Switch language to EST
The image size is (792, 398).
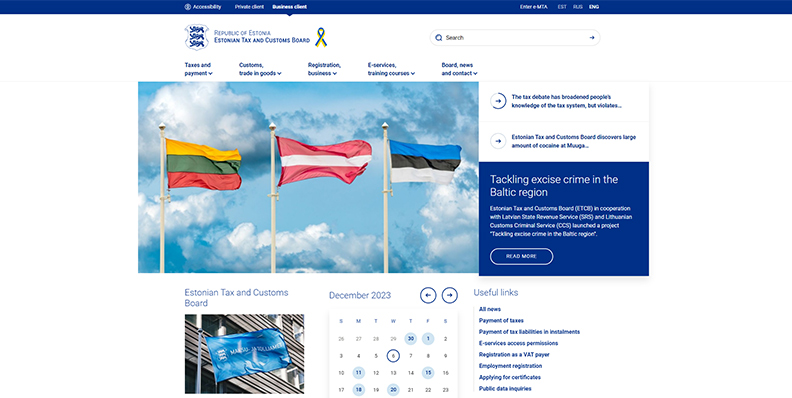(562, 7)
